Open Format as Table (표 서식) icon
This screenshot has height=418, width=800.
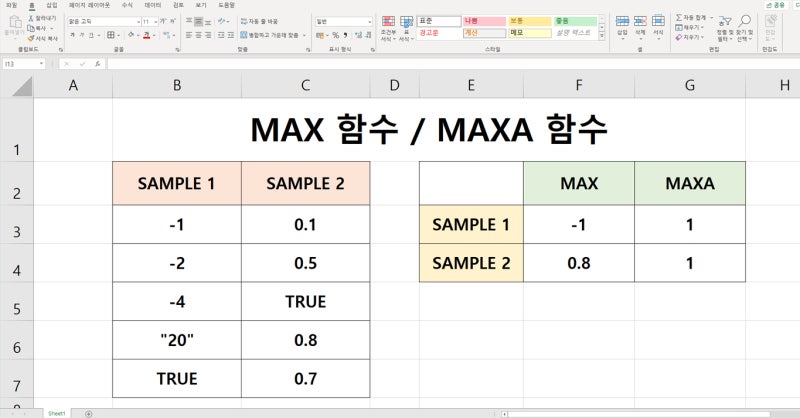tap(406, 22)
